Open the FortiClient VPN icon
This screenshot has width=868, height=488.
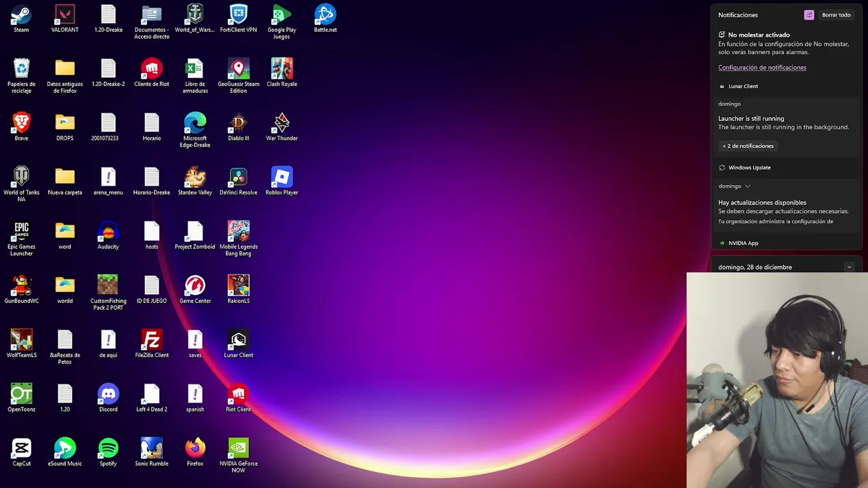coord(238,19)
